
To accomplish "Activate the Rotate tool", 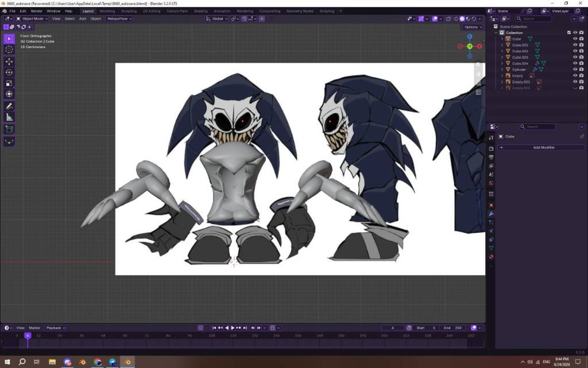I will 9,72.
